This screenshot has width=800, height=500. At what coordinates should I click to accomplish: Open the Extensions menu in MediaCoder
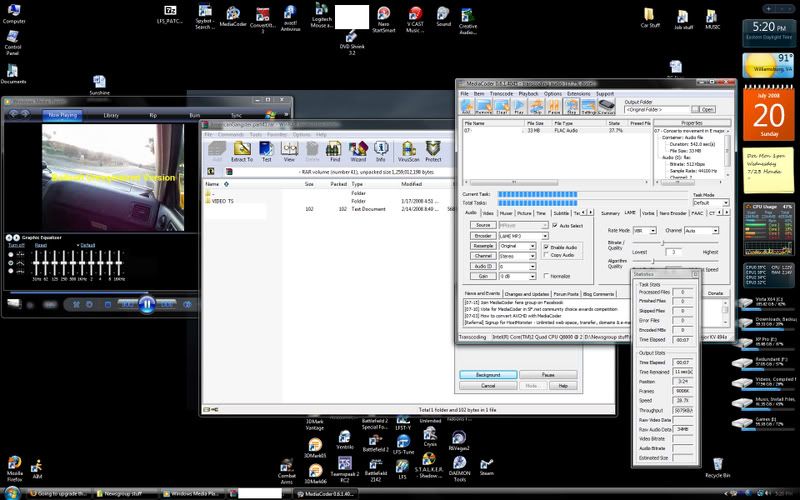(579, 94)
